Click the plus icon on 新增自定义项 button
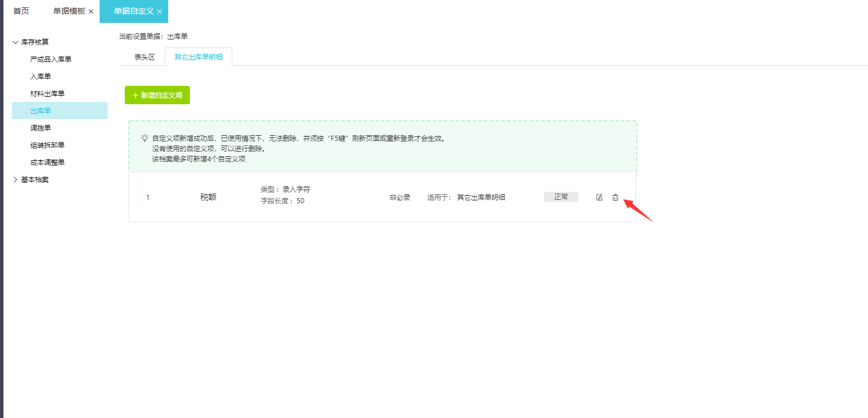Image resolution: width=868 pixels, height=418 pixels. (135, 94)
